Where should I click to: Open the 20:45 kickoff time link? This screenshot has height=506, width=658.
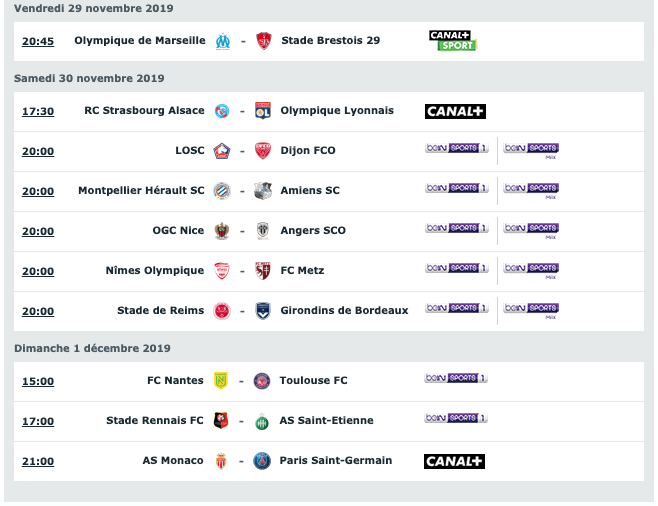tap(38, 42)
